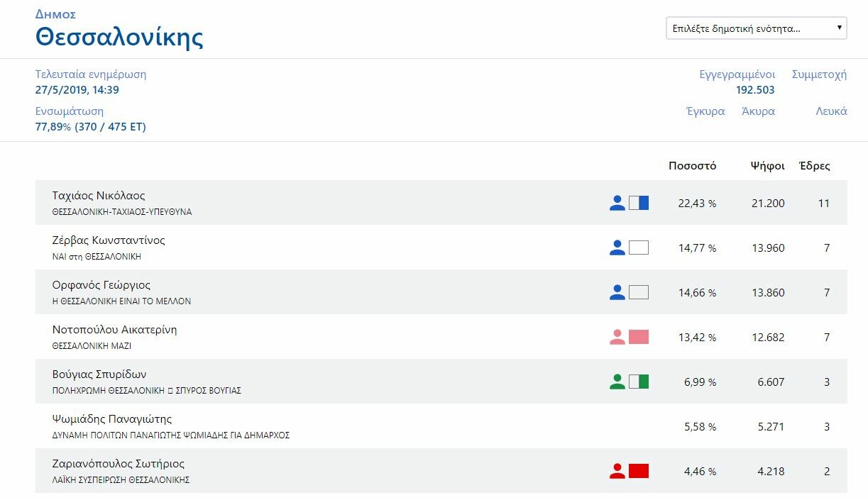Image resolution: width=868 pixels, height=500 pixels.
Task: Click the 'Τελευταία ενημέρωση' label
Action: pyautogui.click(x=91, y=74)
